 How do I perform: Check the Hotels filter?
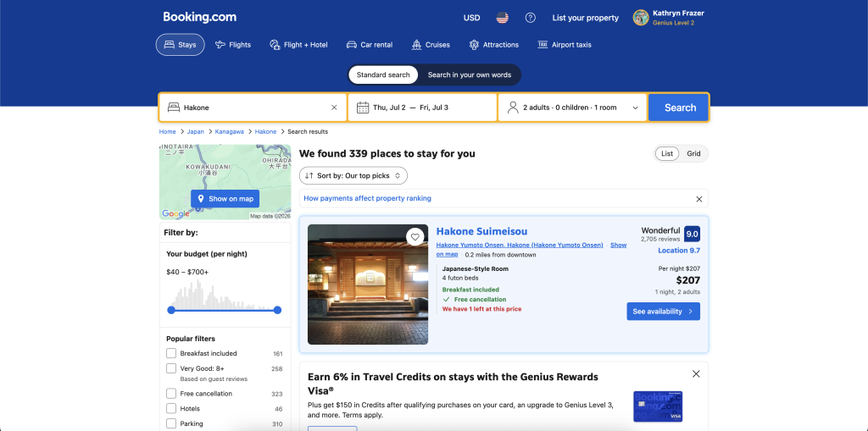click(171, 408)
